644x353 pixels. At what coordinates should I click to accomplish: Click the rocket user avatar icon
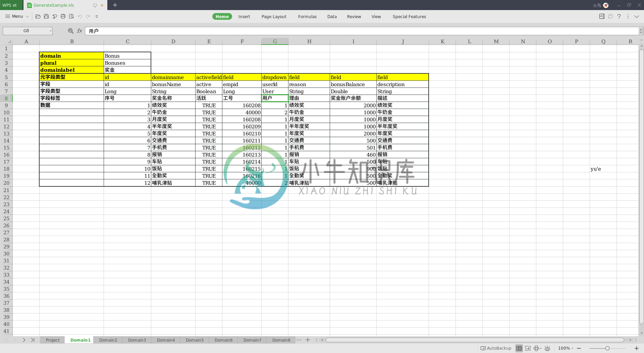point(606,5)
